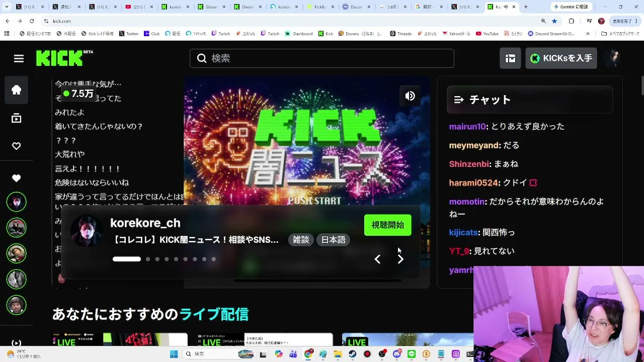Screen dimensions: 644x362
Task: Click the korekore_ch streamer avatar
Action: [87, 231]
